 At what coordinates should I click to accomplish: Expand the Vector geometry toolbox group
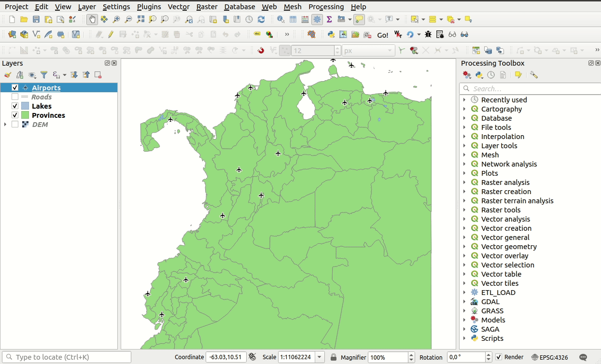point(464,247)
